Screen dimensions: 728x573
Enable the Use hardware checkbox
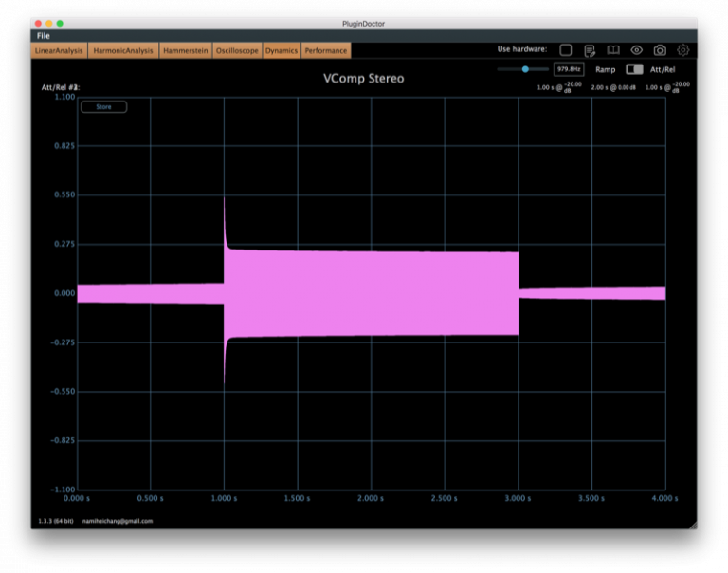(x=566, y=50)
